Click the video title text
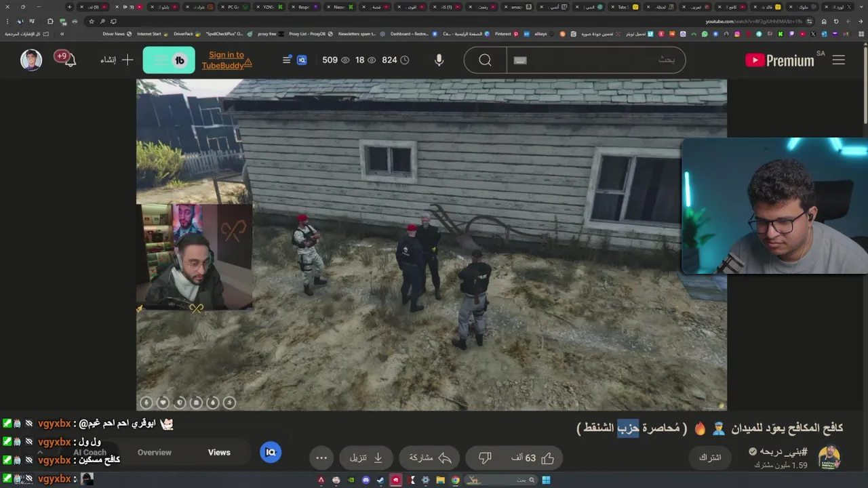Screen dimensions: 868x488 [709, 428]
